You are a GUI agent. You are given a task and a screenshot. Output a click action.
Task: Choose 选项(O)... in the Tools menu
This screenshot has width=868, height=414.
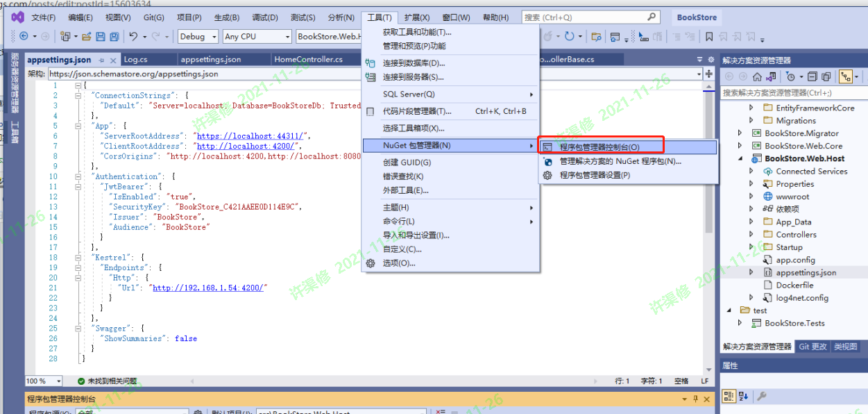450,263
